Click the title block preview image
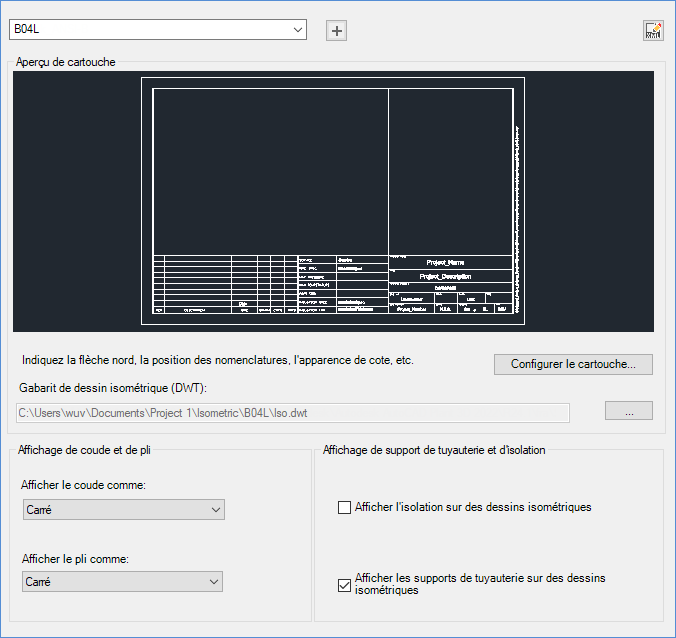Image resolution: width=676 pixels, height=638 pixels. click(333, 201)
